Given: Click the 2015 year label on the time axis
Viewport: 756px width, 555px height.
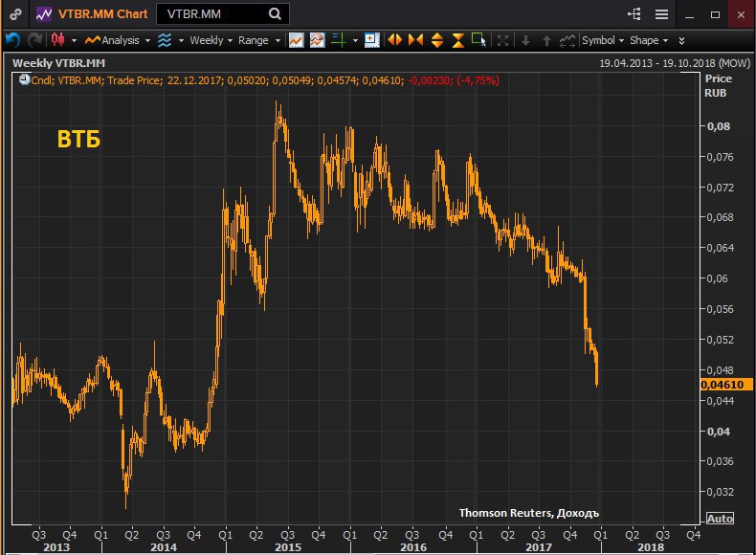Looking at the screenshot, I should point(288,547).
